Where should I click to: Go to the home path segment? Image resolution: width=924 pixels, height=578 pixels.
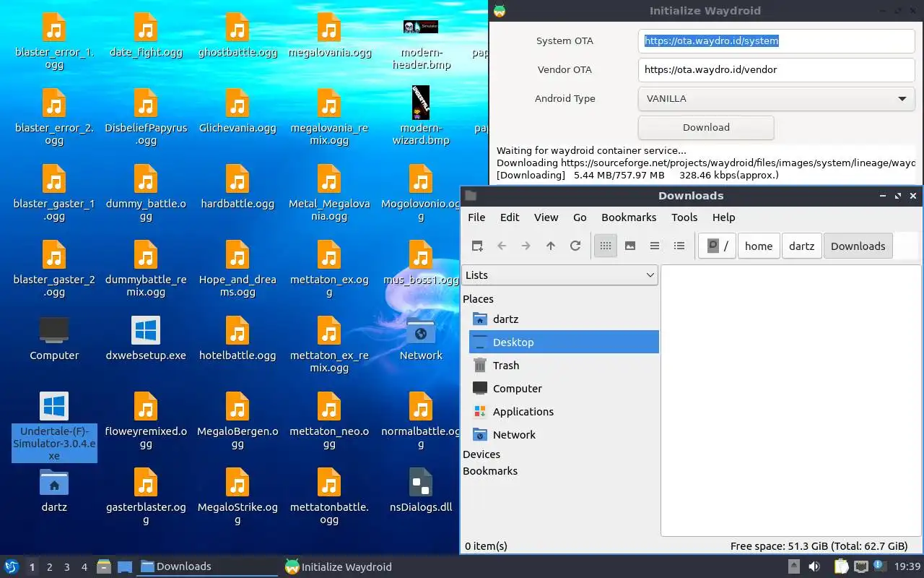point(759,246)
